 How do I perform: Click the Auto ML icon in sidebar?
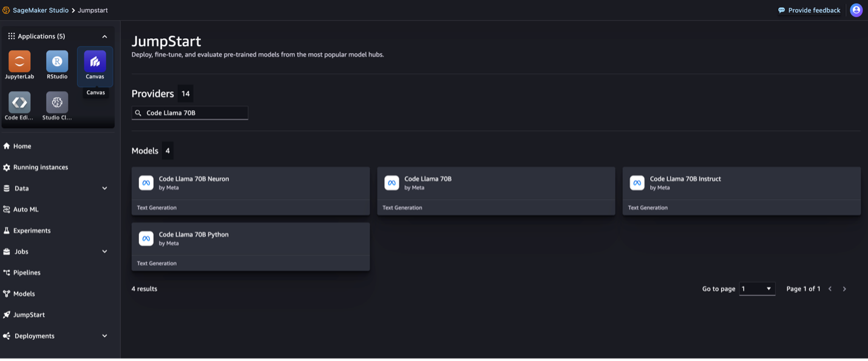click(7, 209)
